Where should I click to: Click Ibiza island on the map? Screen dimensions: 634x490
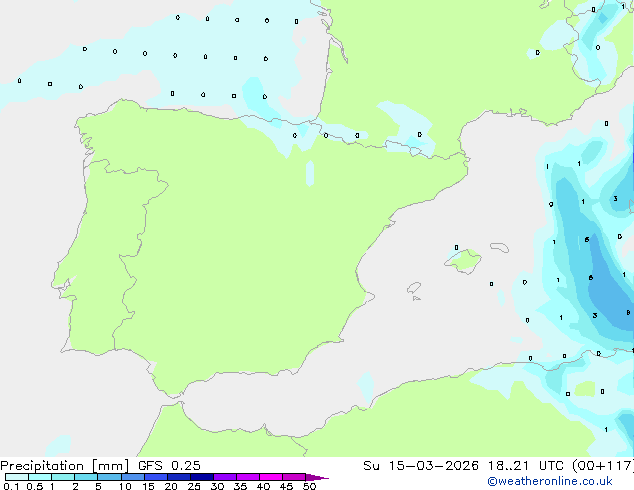pyautogui.click(x=414, y=288)
